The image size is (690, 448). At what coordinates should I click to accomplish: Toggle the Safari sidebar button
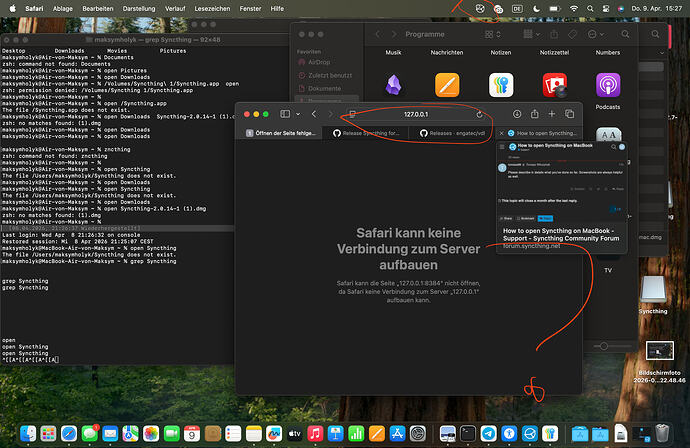point(285,114)
